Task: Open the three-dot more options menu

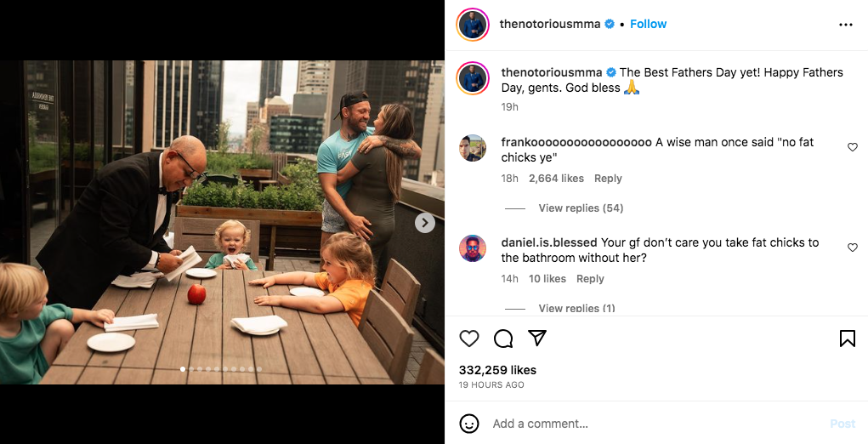Action: point(845,25)
